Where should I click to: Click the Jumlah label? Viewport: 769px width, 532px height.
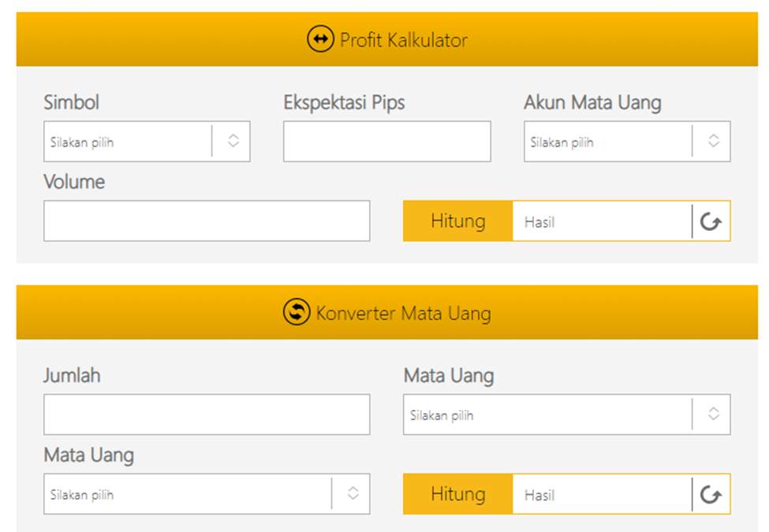point(72,376)
